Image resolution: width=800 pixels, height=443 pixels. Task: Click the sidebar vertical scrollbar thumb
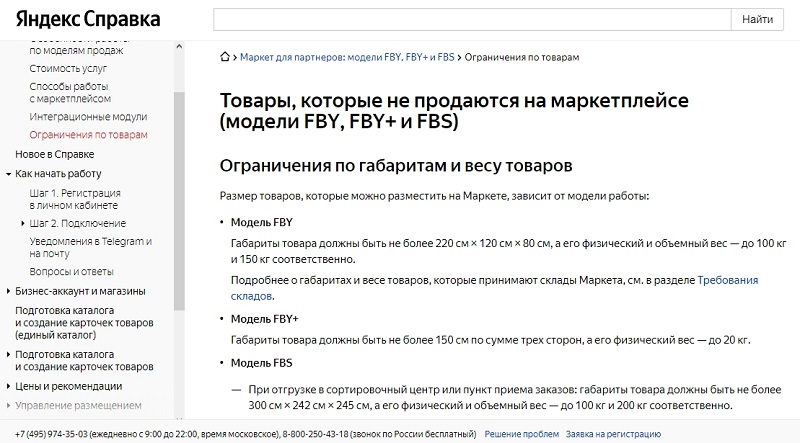[x=179, y=201]
